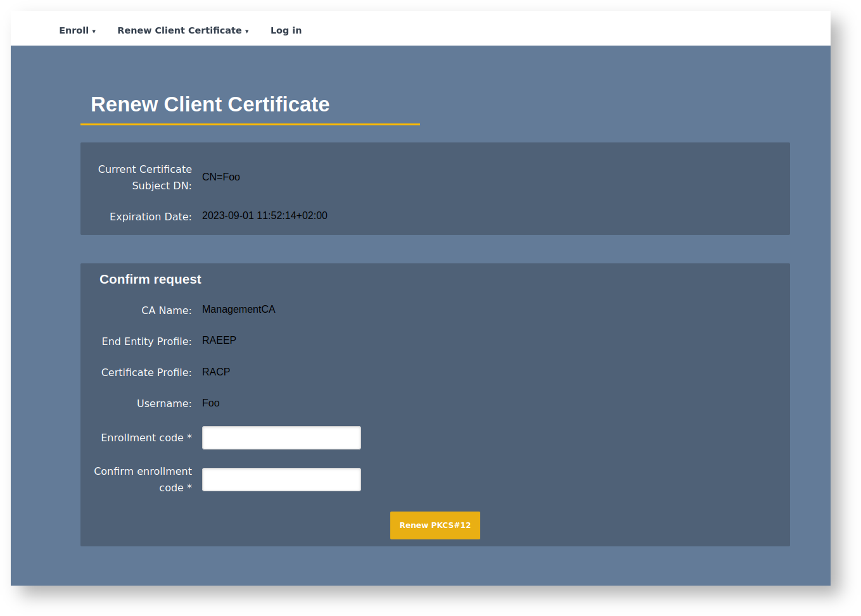Click the Foo username value

click(x=210, y=403)
